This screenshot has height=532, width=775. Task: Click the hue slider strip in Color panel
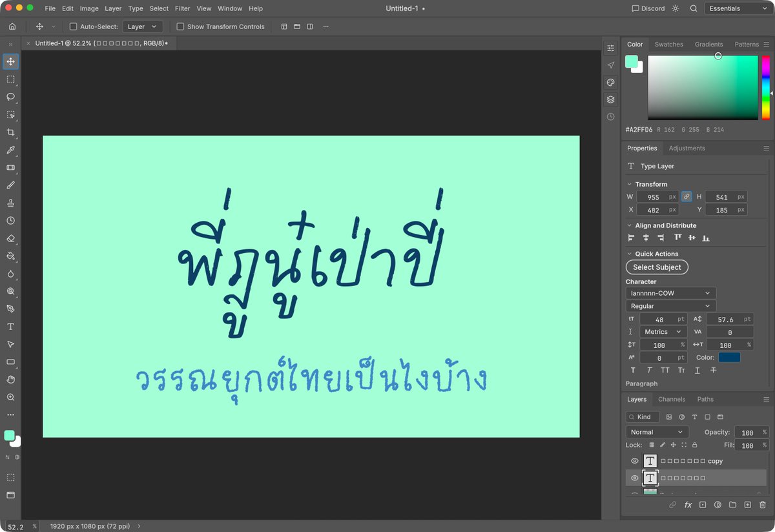[765, 87]
